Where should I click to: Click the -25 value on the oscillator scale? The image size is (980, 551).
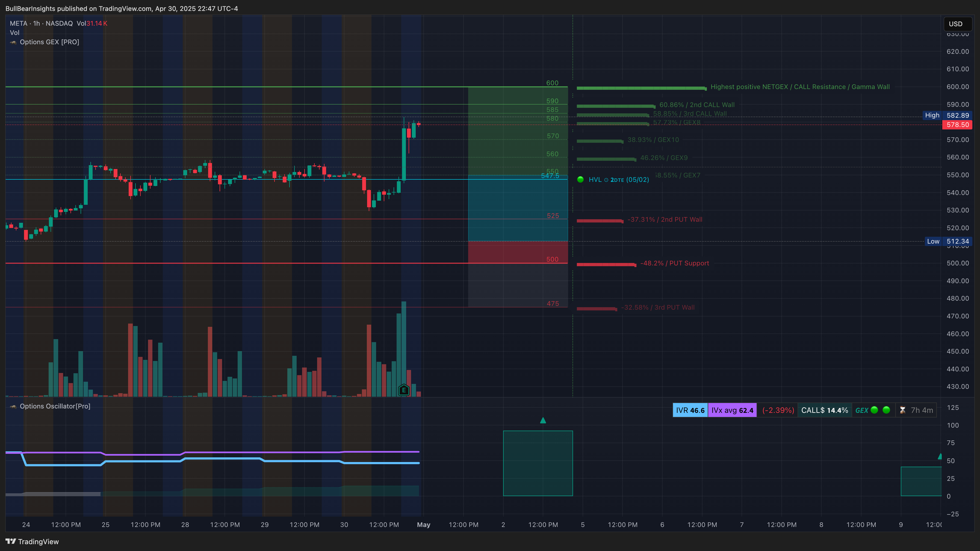pos(953,514)
